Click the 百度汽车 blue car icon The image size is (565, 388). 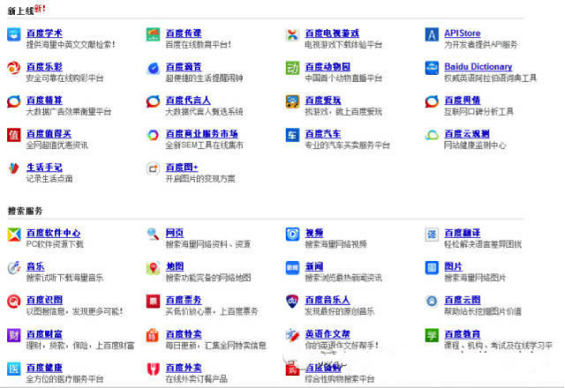[x=292, y=135]
